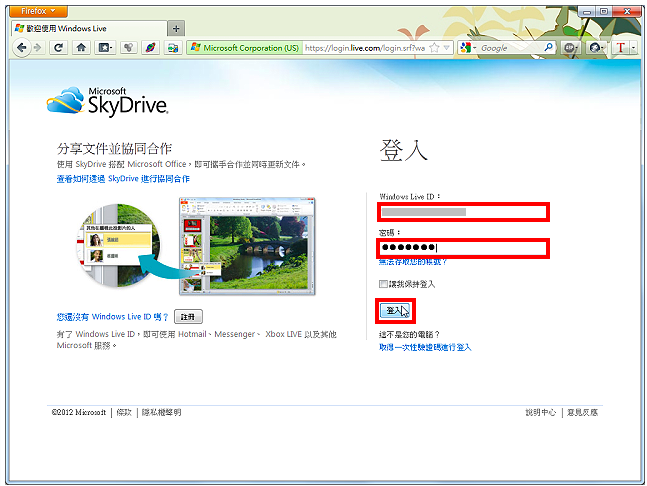Image resolution: width=647 pixels, height=486 pixels.
Task: Click the grey add-on toolbar icon next to bookmarks
Action: click(x=129, y=48)
